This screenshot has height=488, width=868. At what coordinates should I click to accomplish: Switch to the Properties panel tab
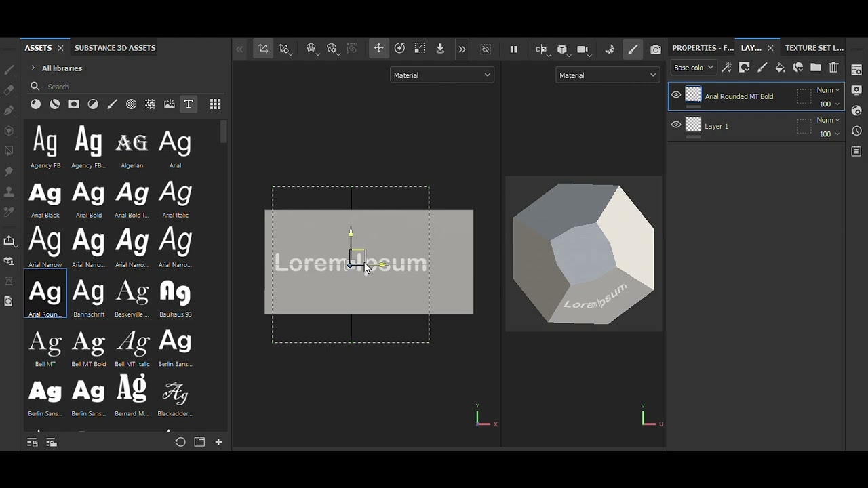point(703,48)
